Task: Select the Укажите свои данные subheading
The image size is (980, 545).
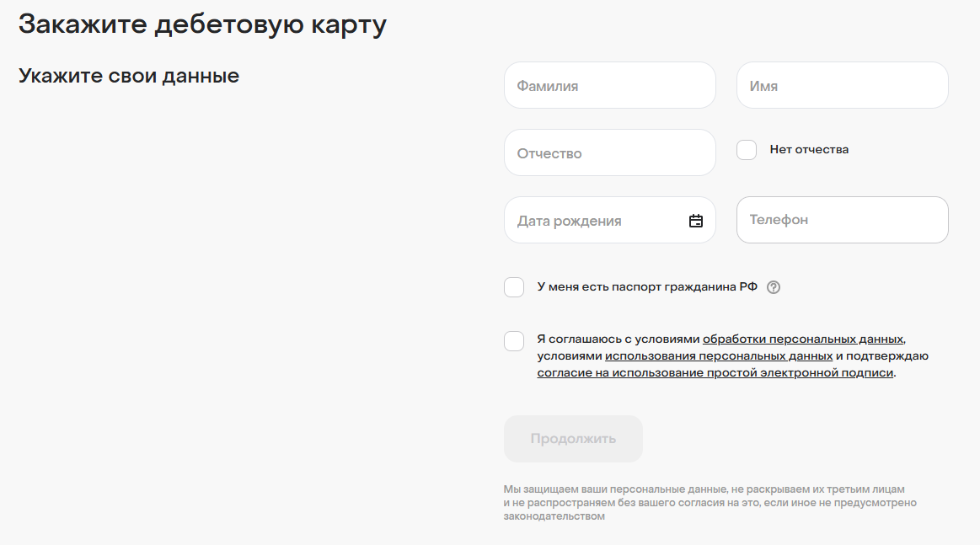Action: tap(129, 76)
